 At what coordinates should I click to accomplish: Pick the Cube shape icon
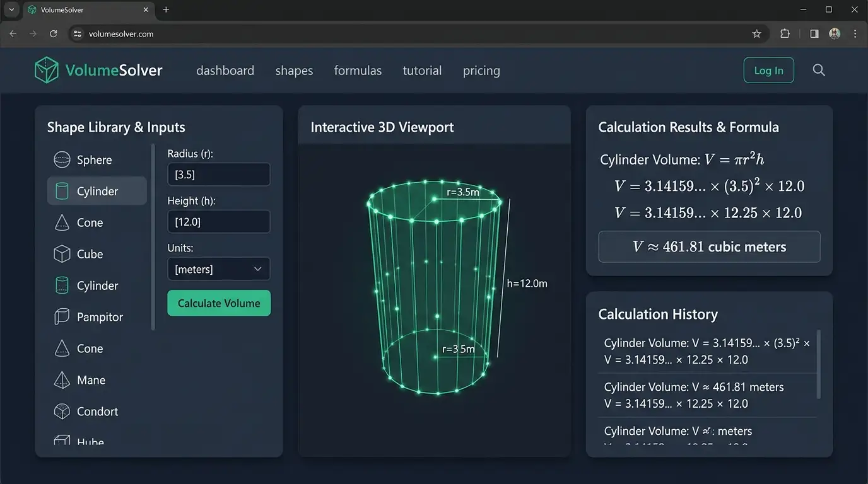pyautogui.click(x=62, y=254)
